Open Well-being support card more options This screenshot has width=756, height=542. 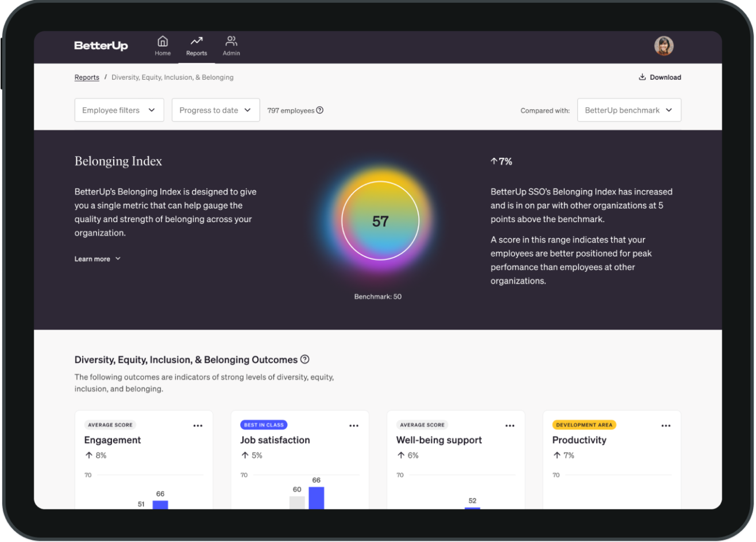coord(510,425)
